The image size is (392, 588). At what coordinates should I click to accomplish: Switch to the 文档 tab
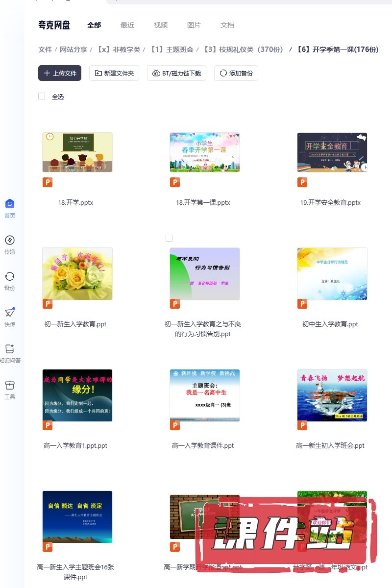(227, 25)
